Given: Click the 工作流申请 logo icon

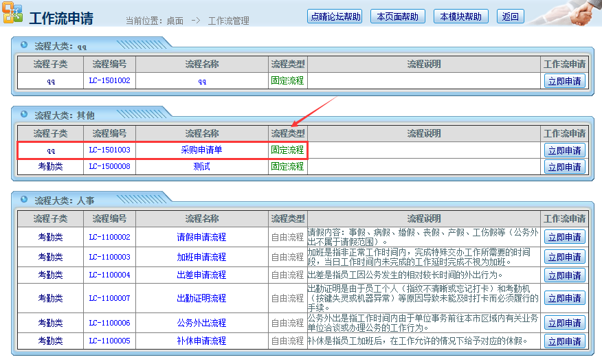Looking at the screenshot, I should tap(13, 14).
